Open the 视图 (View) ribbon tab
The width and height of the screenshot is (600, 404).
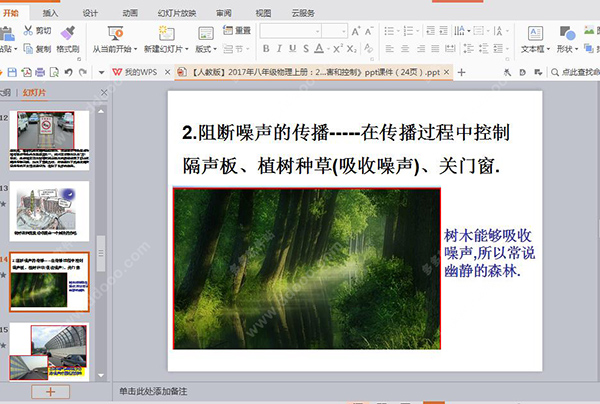coord(263,13)
